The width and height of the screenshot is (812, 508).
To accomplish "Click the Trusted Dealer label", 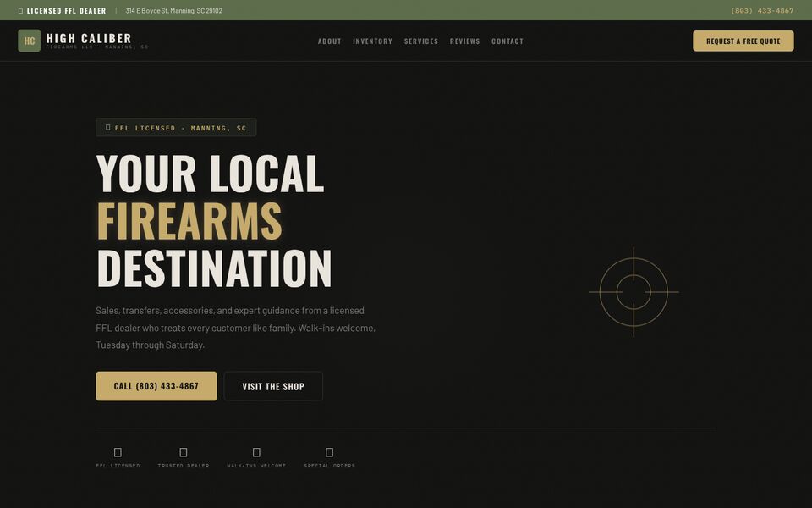I will click(184, 466).
